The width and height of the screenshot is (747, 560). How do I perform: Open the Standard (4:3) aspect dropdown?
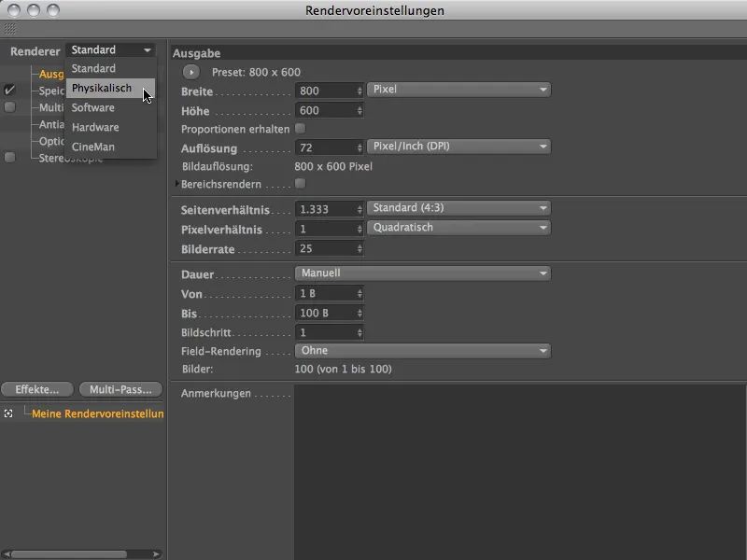458,208
